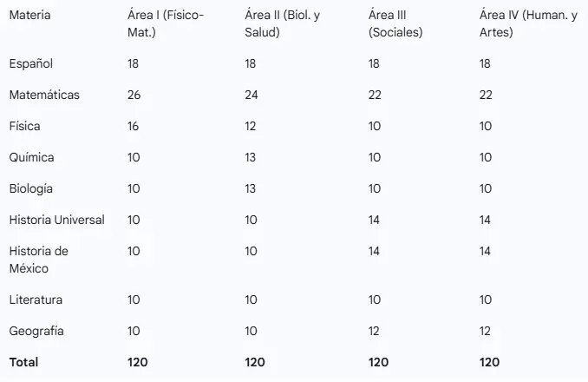
Task: Click the Física value 16
Action: 134,126
